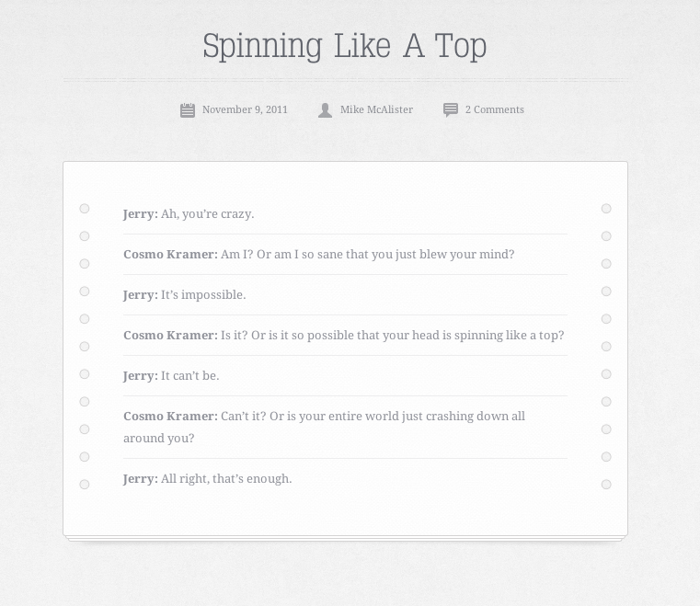The height and width of the screenshot is (606, 700).
Task: Click the line about world crashing down
Action: (324, 427)
